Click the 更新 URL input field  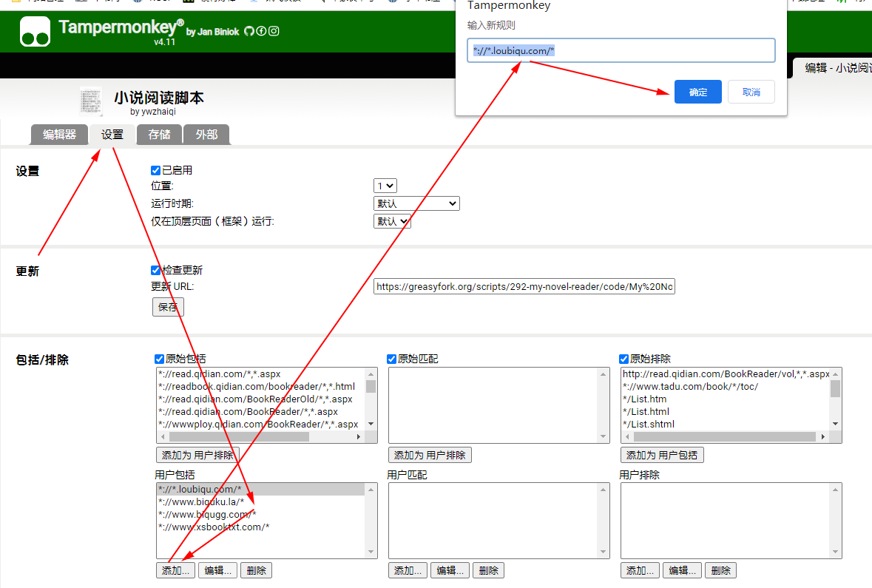click(x=524, y=286)
